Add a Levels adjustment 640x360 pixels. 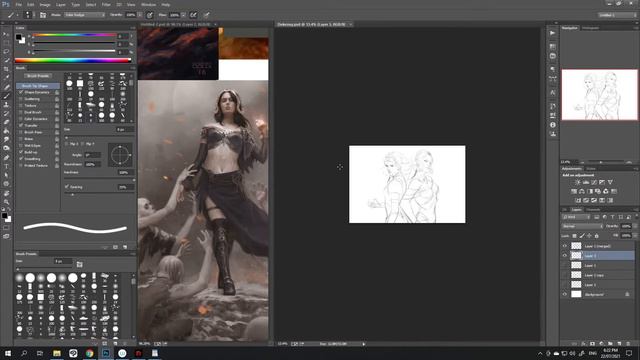point(586,182)
